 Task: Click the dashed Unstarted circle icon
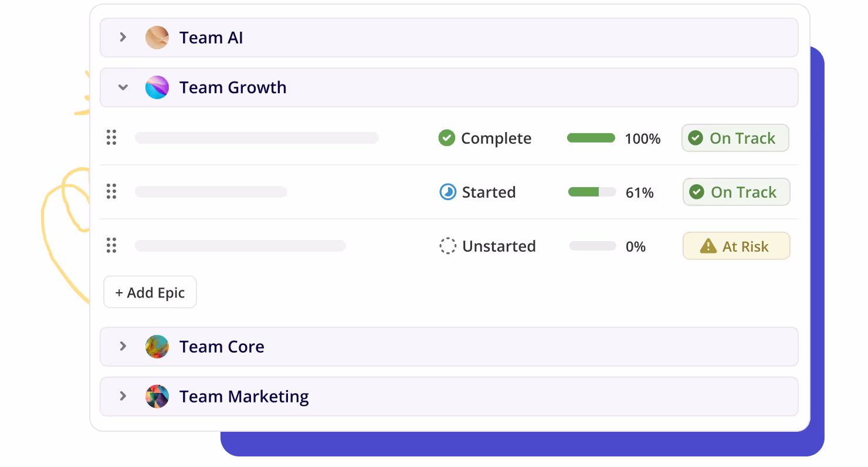coord(448,246)
